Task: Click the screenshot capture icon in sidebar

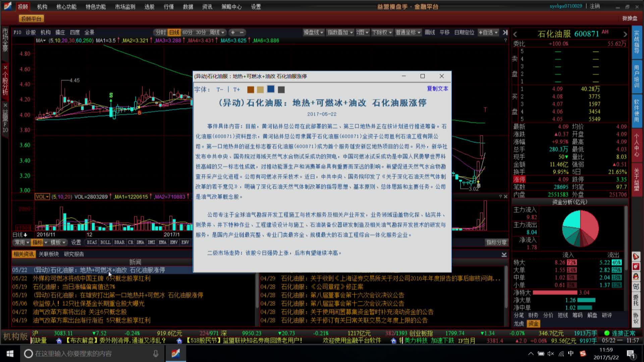Action: pos(636,287)
